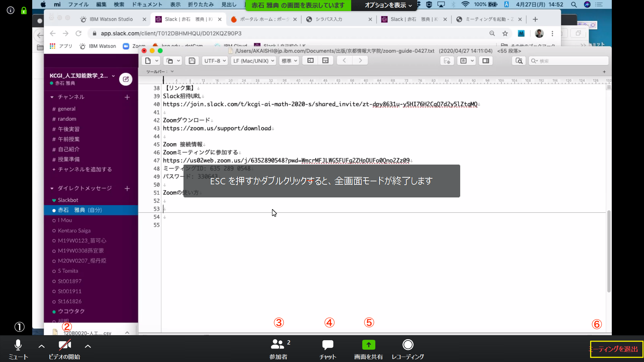The width and height of the screenshot is (644, 362).
Task: Open the 編集 menu in menu bar
Action: [x=101, y=5]
